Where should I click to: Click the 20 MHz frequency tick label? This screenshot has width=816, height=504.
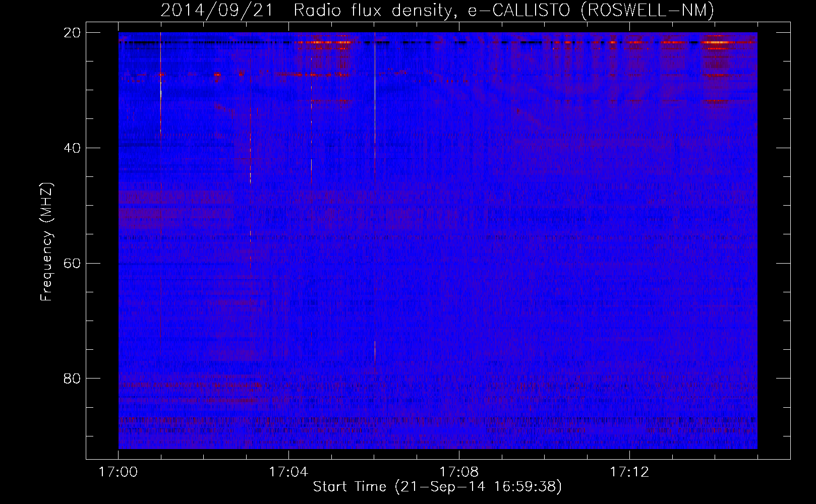71,32
